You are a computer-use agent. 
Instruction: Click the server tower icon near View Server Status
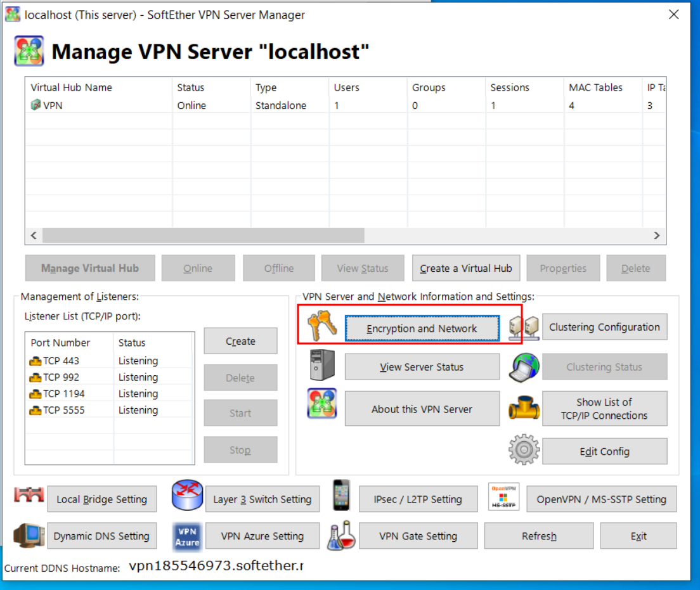point(321,366)
